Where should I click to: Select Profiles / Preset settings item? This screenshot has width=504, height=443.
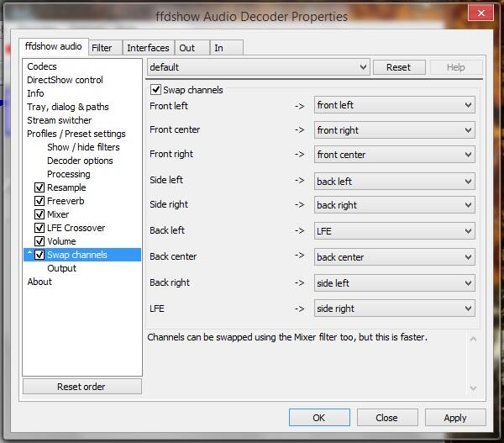point(76,134)
